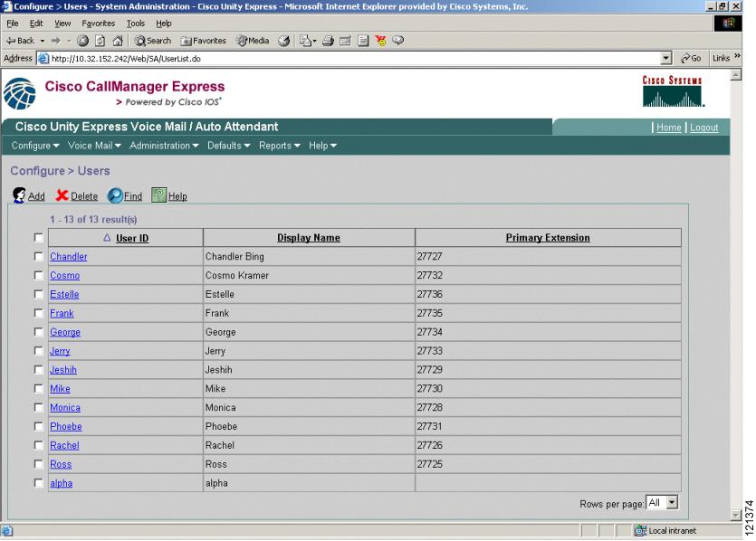The width and height of the screenshot is (756, 541).
Task: Select the checkbox next to George
Action: coord(39,332)
